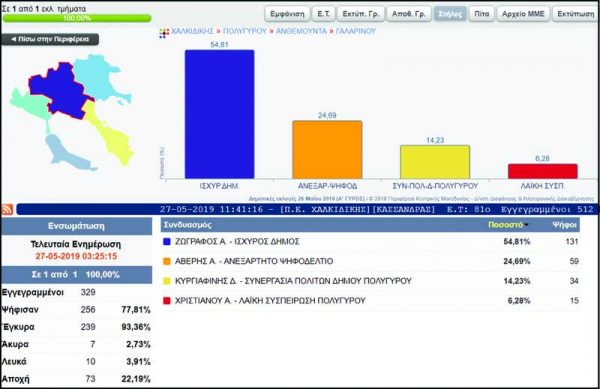Click the blue ΙΣΧΥΡ.ΔΗΜ. bar
Image resolution: width=600 pixels, height=389 pixels.
[x=220, y=114]
